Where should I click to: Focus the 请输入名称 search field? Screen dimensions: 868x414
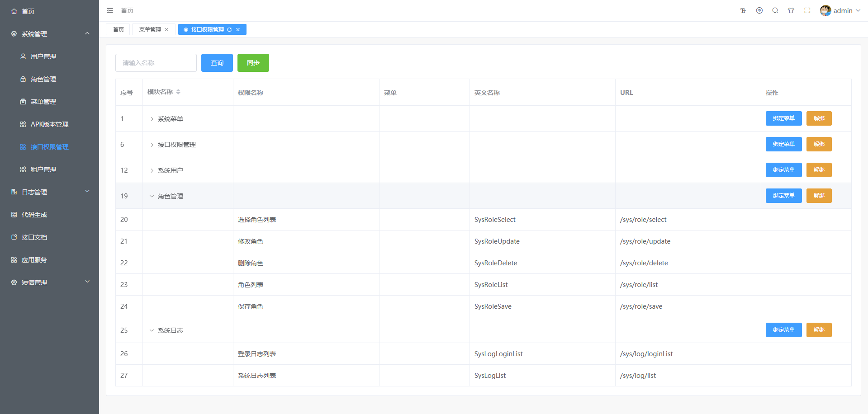(156, 63)
